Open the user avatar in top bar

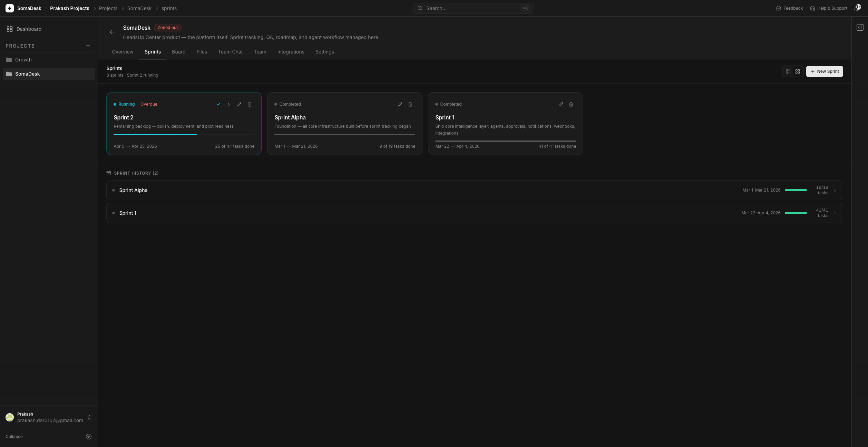(x=858, y=8)
